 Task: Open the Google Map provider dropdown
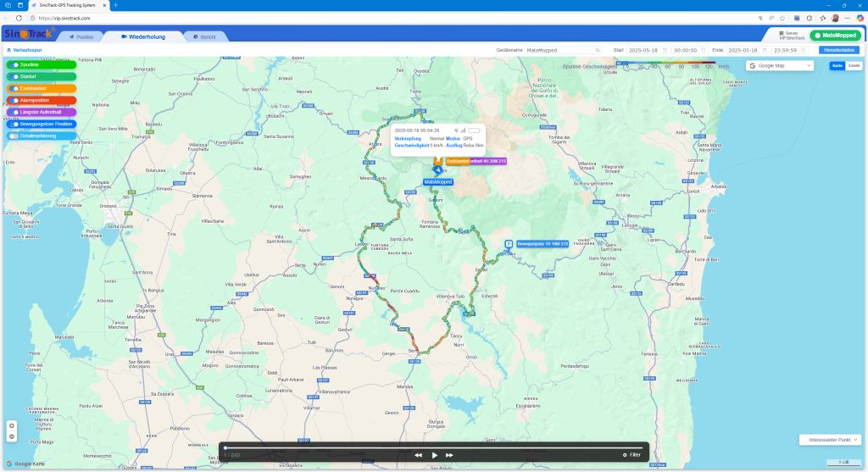coord(779,65)
